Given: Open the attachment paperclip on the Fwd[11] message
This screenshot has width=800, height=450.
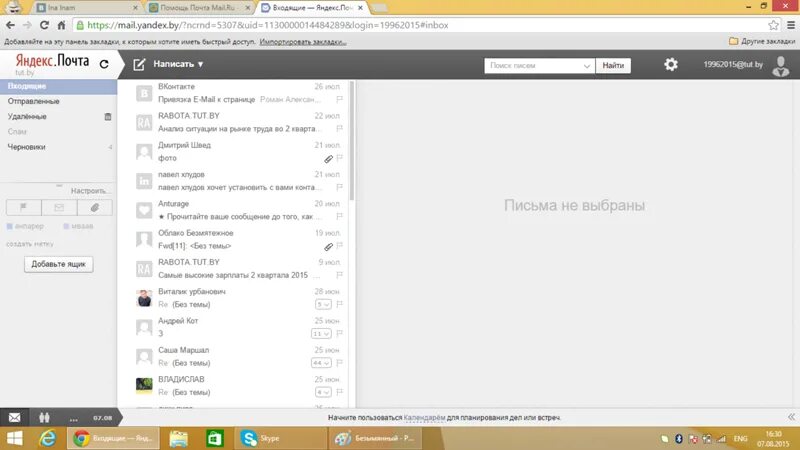Looking at the screenshot, I should [329, 247].
